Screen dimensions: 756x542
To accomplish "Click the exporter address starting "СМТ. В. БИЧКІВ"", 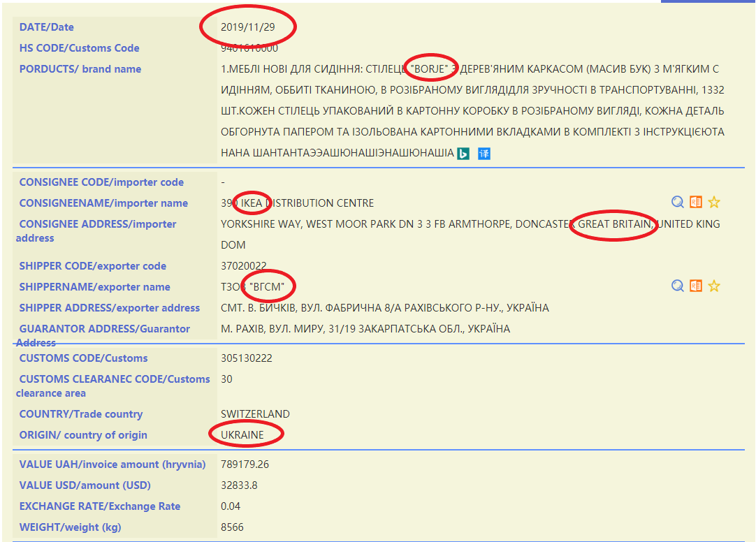I will click(x=385, y=308).
